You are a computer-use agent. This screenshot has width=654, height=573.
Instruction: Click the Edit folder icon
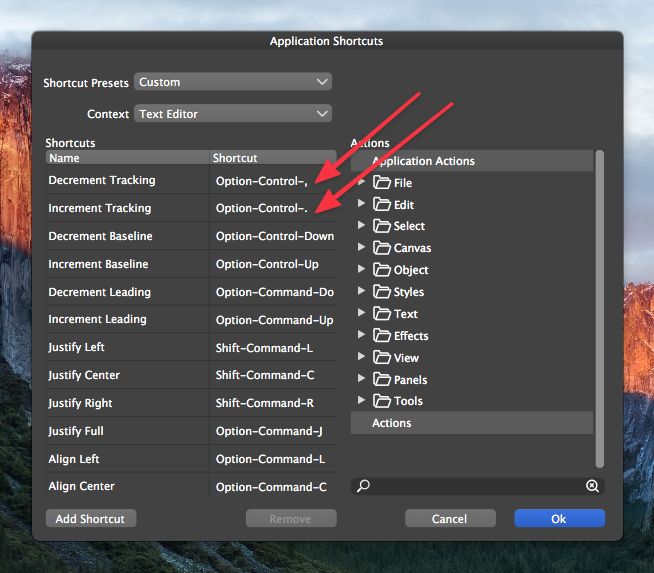[381, 204]
